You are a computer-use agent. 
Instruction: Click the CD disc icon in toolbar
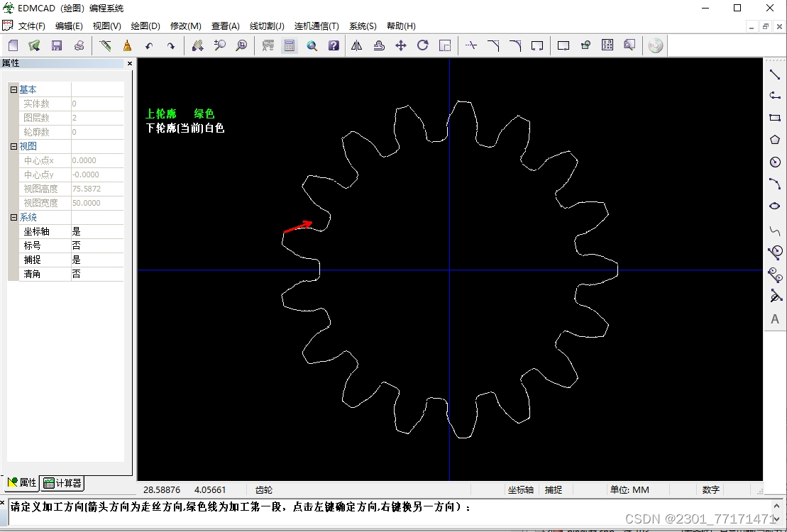point(656,45)
